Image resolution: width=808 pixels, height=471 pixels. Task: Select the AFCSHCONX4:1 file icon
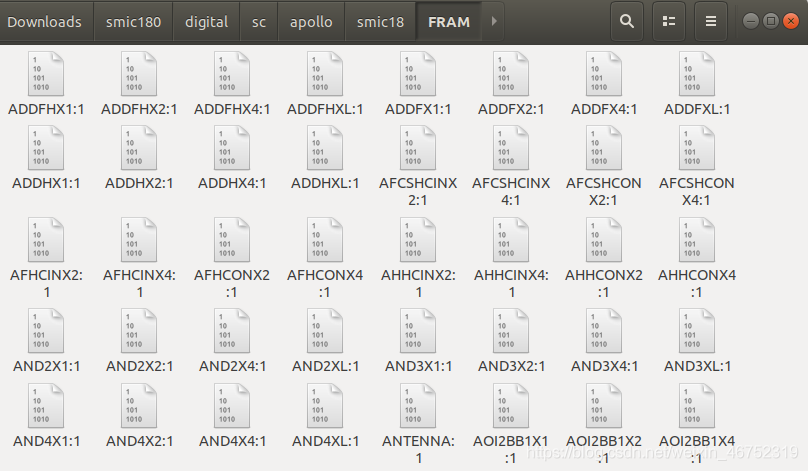coord(697,148)
